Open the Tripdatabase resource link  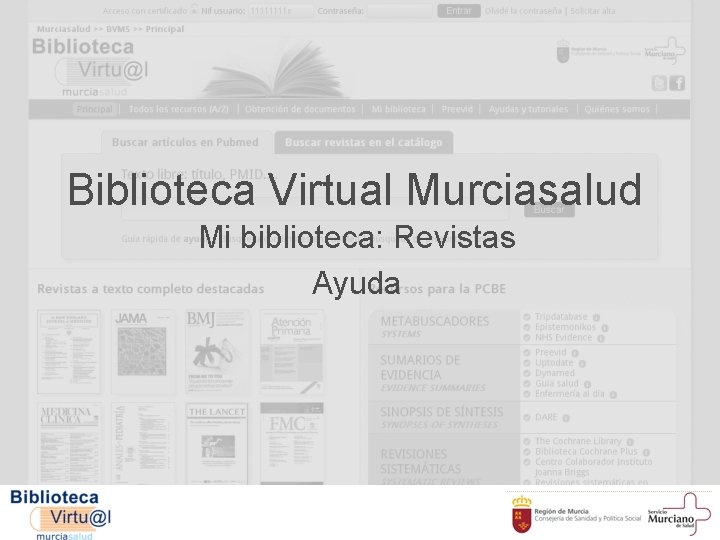561,317
